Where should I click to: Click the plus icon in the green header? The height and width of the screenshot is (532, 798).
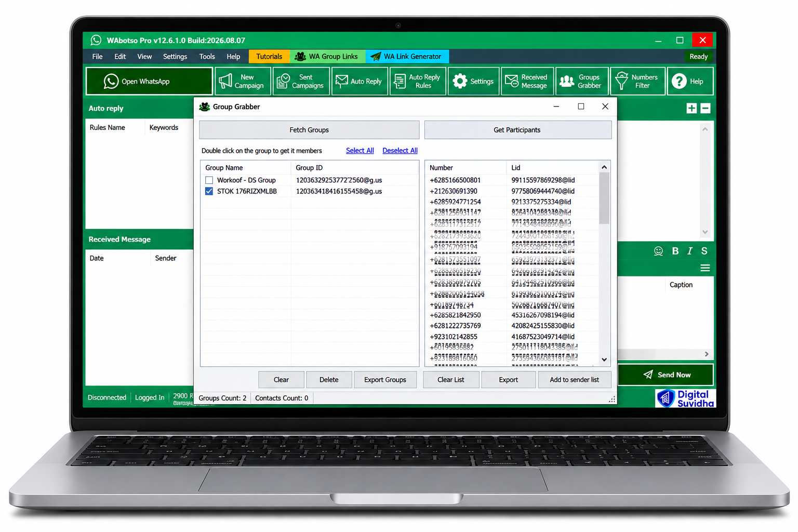[x=691, y=108]
